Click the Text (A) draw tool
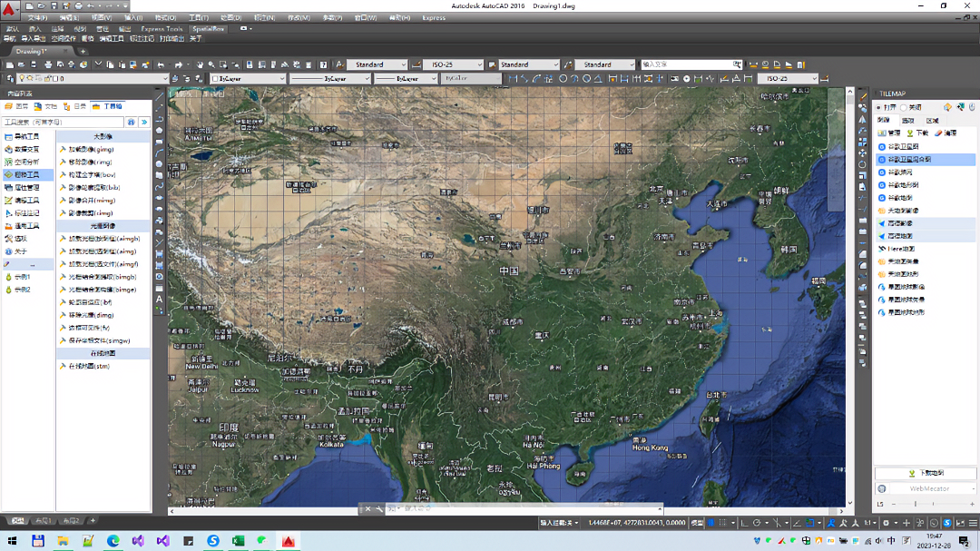Screen dimensions: 980x551 (x=160, y=299)
